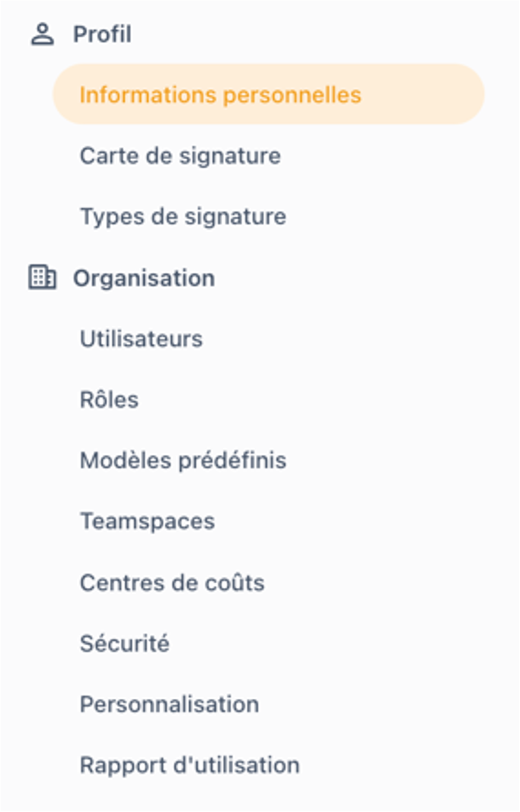This screenshot has height=812, width=520.
Task: Open Types de signature settings
Action: pyautogui.click(x=183, y=216)
